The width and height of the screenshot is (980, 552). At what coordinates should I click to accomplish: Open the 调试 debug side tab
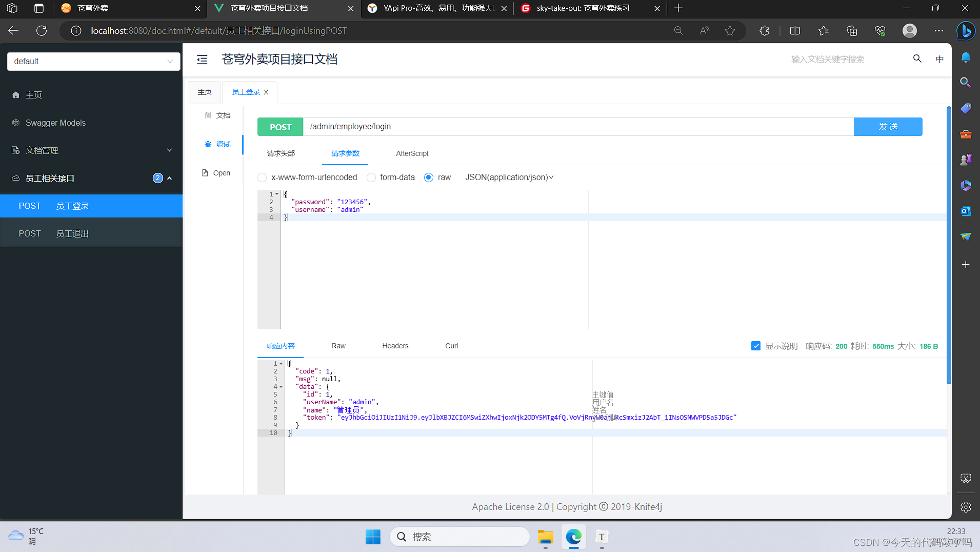pyautogui.click(x=218, y=144)
